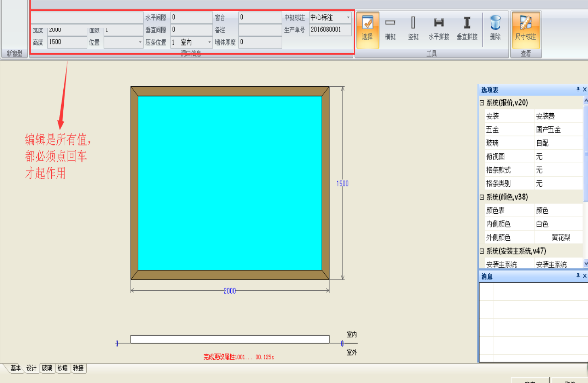Open the 中梃标注 dropdown

(348, 17)
